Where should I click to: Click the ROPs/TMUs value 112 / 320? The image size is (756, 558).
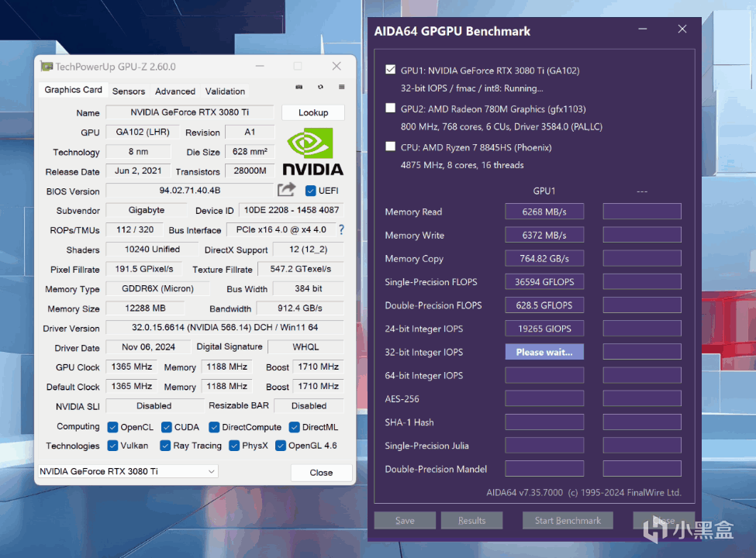[134, 230]
